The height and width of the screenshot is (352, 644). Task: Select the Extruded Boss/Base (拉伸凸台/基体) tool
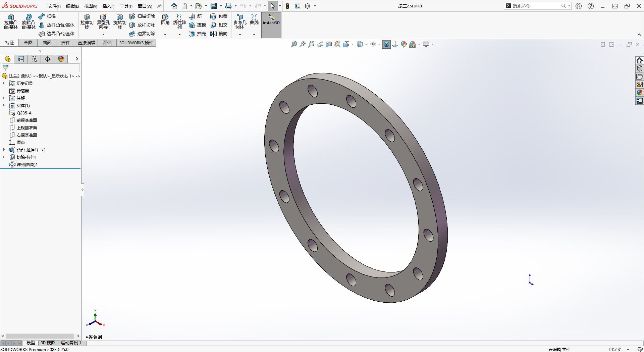click(x=11, y=21)
